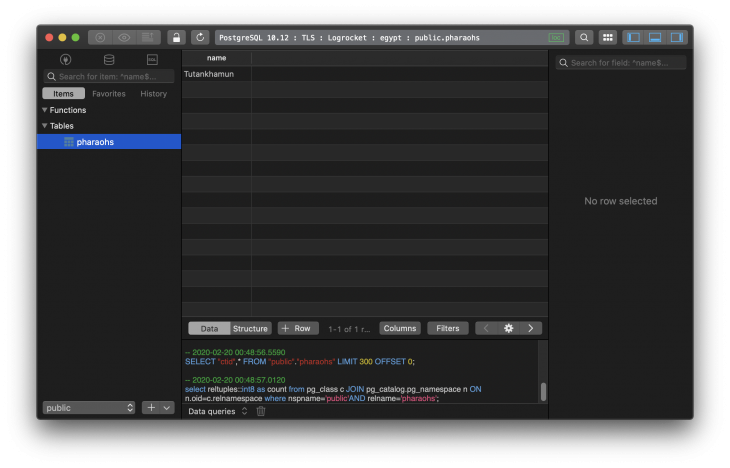This screenshot has width=730, height=468.
Task: Collapse the Tables tree section
Action: point(45,126)
